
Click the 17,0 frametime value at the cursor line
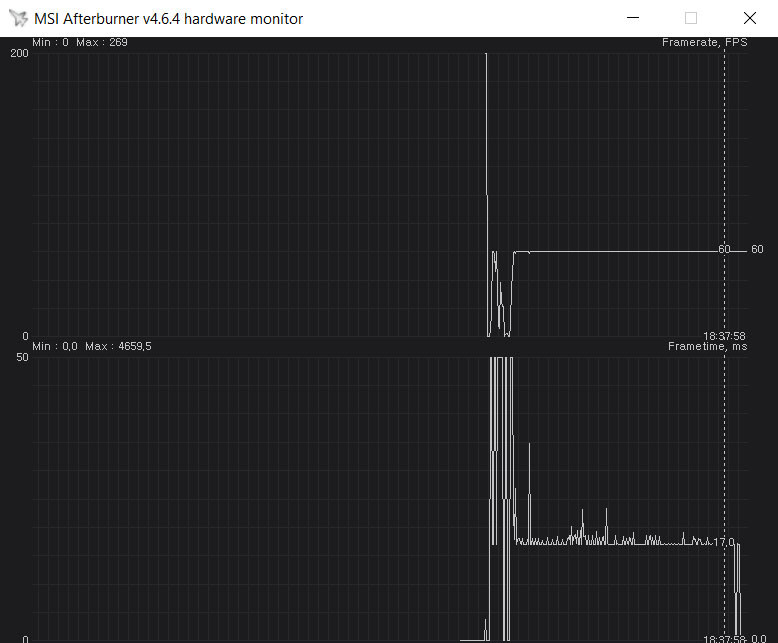(x=724, y=542)
